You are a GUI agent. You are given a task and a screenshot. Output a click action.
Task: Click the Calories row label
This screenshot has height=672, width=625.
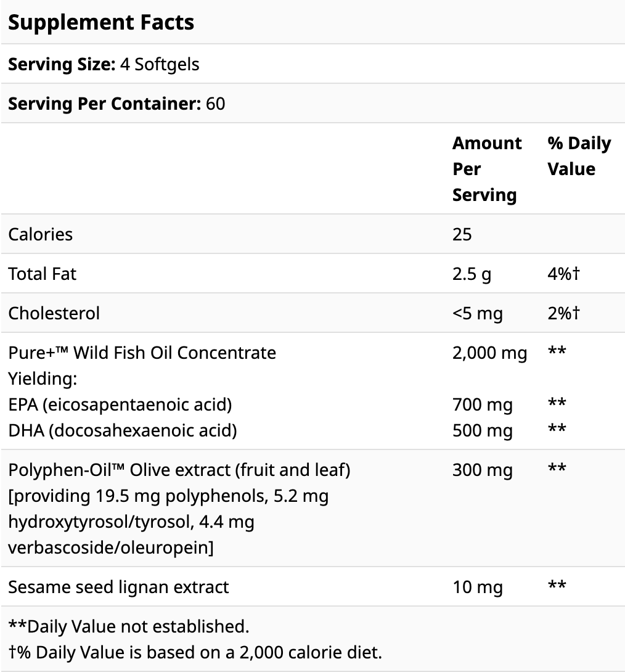click(40, 234)
